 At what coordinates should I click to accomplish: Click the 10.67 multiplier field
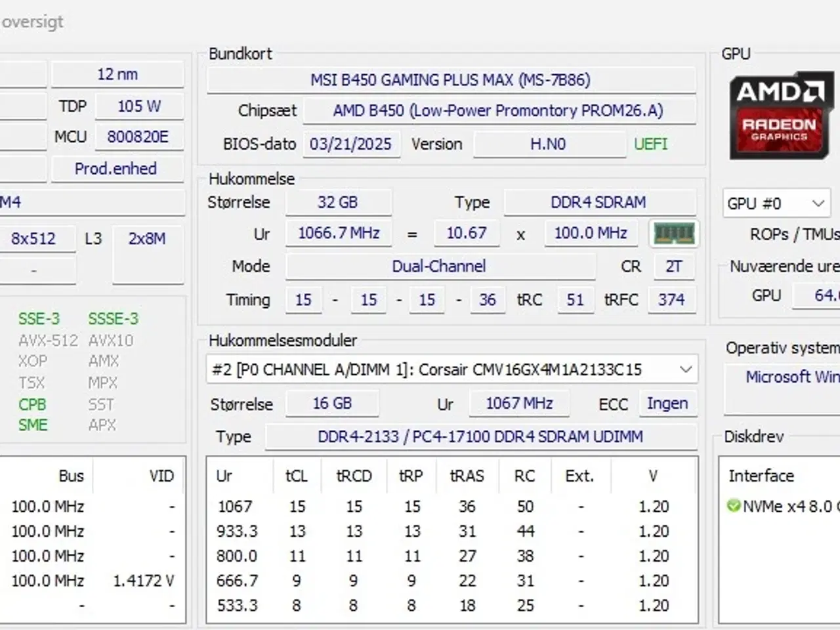(x=467, y=233)
